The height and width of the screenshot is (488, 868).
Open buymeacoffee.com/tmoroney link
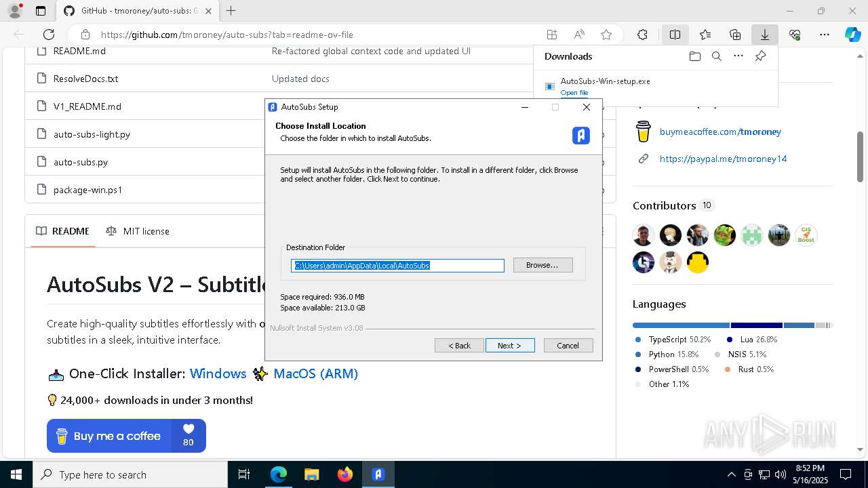click(x=720, y=131)
